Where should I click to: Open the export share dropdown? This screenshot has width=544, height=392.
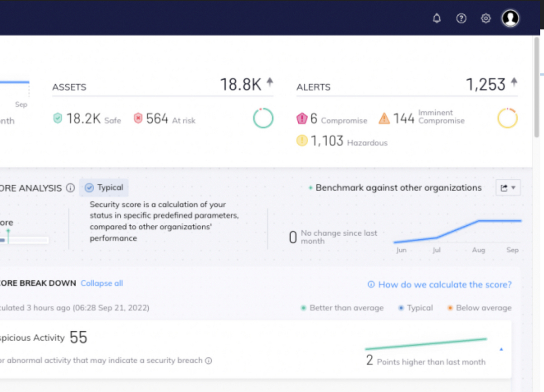[508, 188]
